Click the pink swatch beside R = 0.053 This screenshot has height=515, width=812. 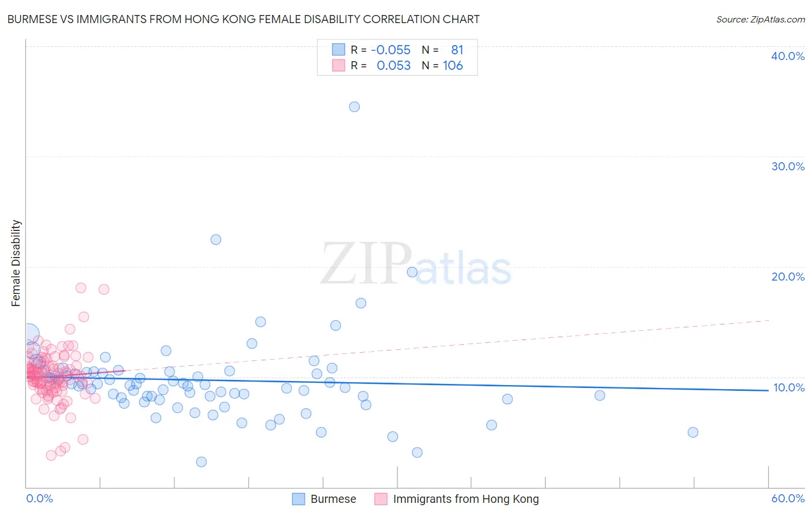[338, 65]
